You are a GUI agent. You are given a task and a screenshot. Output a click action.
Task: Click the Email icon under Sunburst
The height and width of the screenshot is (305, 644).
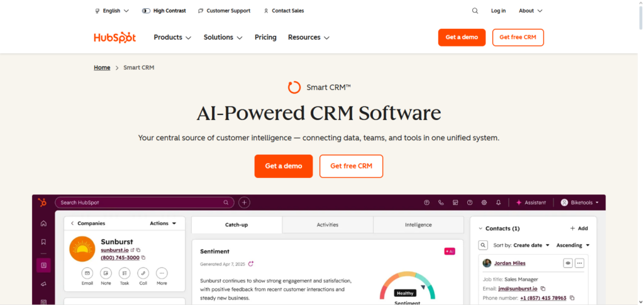coord(87,273)
